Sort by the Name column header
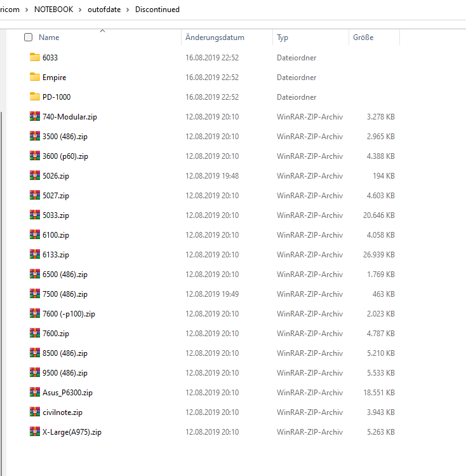 [49, 37]
